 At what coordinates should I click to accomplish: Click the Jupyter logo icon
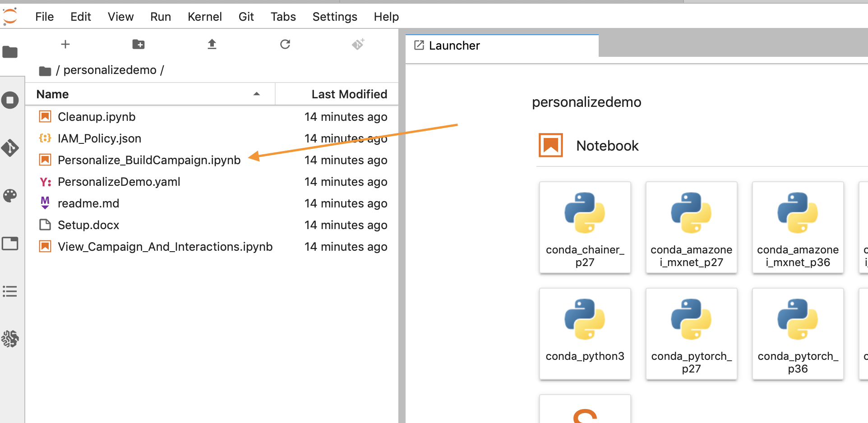[x=9, y=16]
